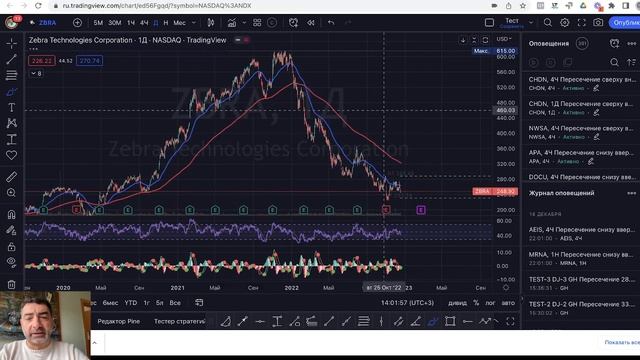Select the Все date range
Screen dimensions: 640x360
(175, 303)
